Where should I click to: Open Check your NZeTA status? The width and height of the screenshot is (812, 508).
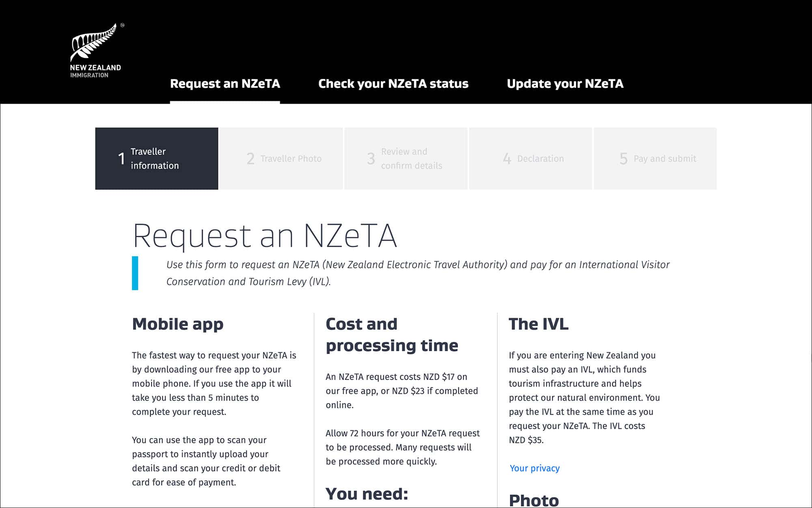click(x=393, y=84)
